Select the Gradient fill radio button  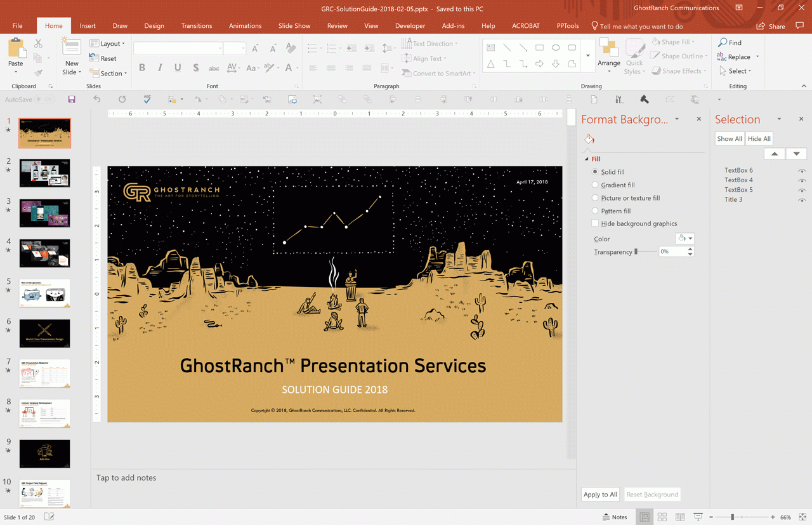click(595, 185)
